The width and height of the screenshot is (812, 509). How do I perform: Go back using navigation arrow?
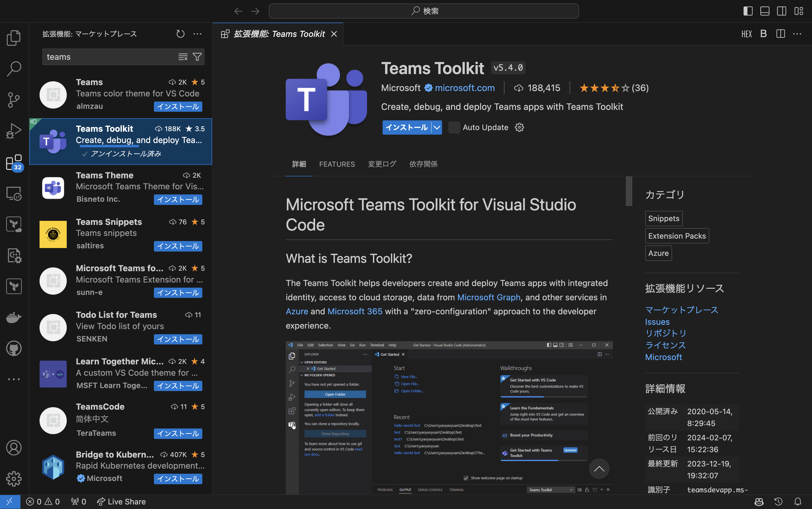pyautogui.click(x=238, y=11)
